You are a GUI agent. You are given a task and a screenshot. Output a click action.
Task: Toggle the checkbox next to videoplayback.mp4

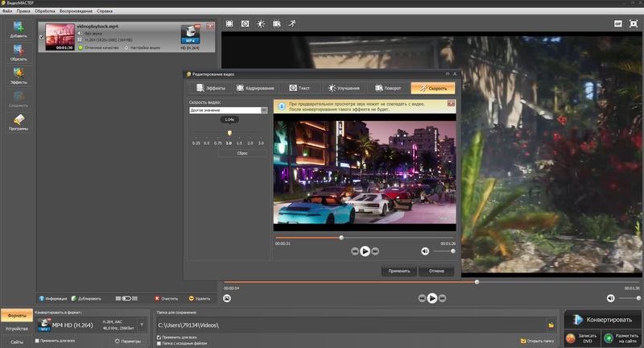click(x=42, y=37)
